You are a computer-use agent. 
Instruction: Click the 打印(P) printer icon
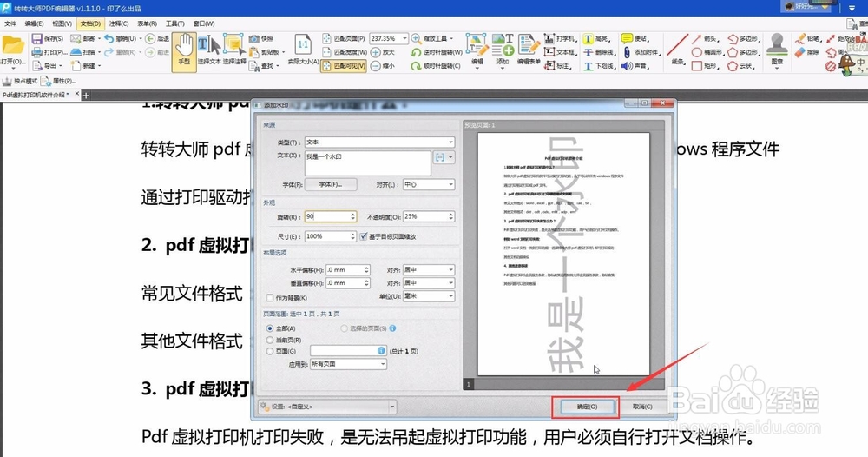37,52
